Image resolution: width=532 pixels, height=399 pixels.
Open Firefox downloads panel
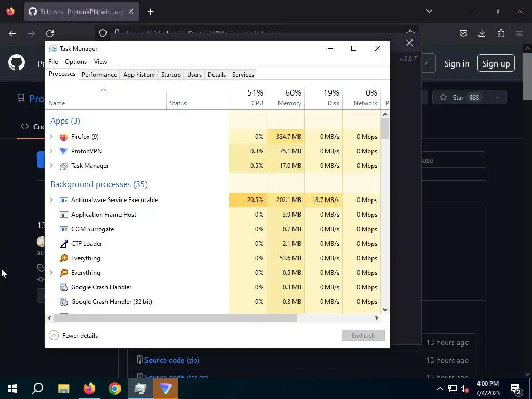point(482,33)
